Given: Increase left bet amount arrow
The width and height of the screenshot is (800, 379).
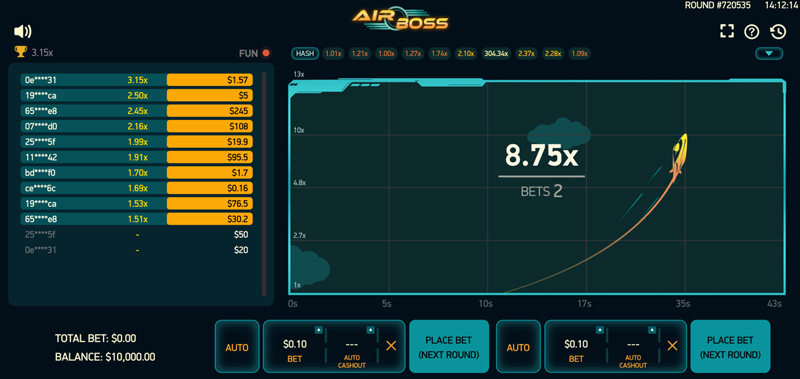Looking at the screenshot, I should coord(319,330).
